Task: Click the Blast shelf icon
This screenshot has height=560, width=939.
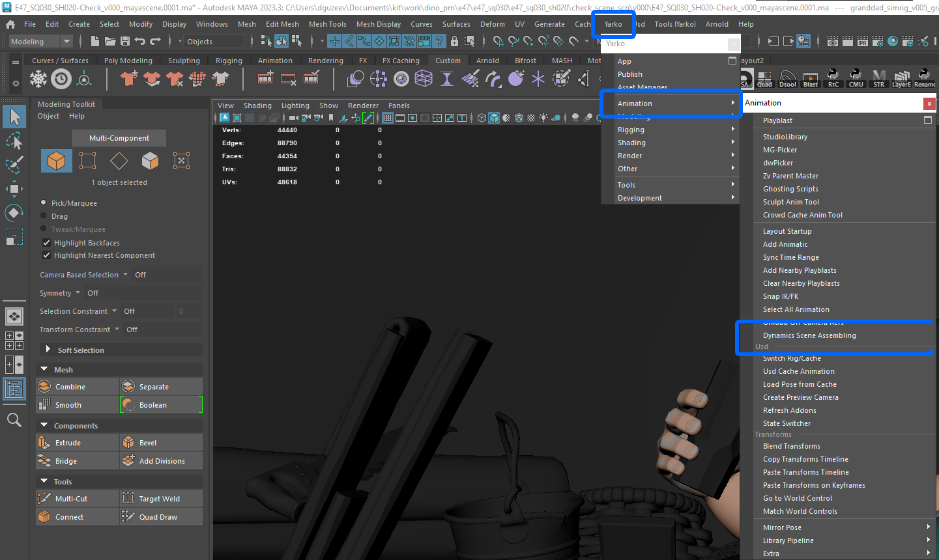Action: [811, 79]
